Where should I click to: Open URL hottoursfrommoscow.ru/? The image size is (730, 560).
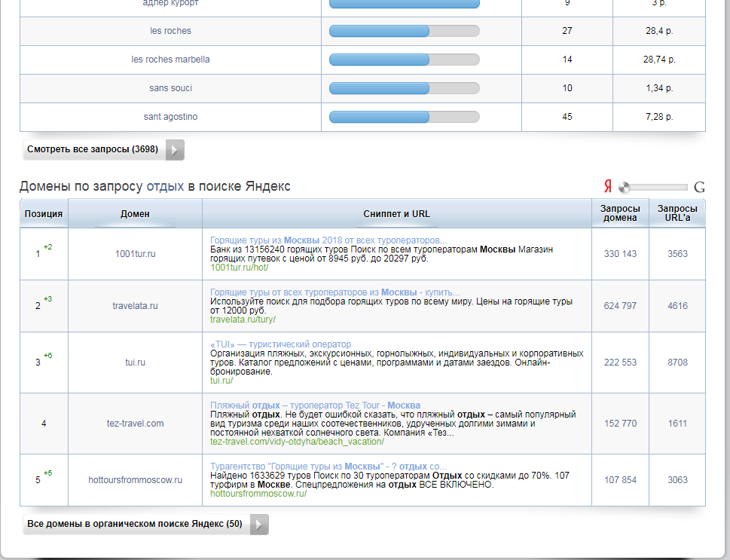click(258, 494)
